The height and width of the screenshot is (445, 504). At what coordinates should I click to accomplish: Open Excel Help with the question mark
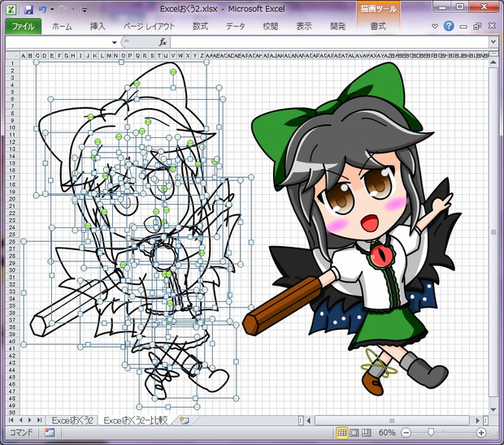(449, 26)
